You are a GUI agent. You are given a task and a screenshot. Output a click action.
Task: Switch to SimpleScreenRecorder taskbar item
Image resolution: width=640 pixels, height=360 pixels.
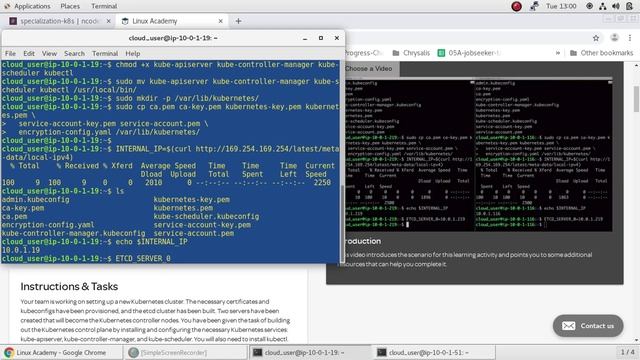[x=186, y=352]
